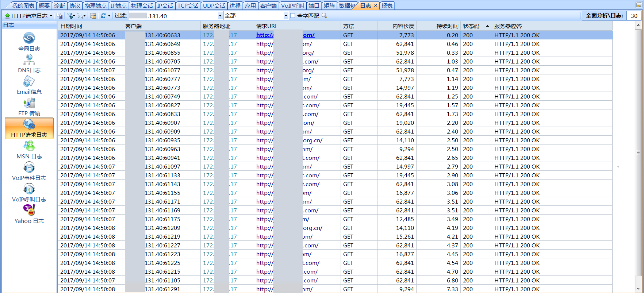Image resolution: width=644 pixels, height=293 pixels.
Task: Click the refresh toolbar icon
Action: tap(103, 16)
